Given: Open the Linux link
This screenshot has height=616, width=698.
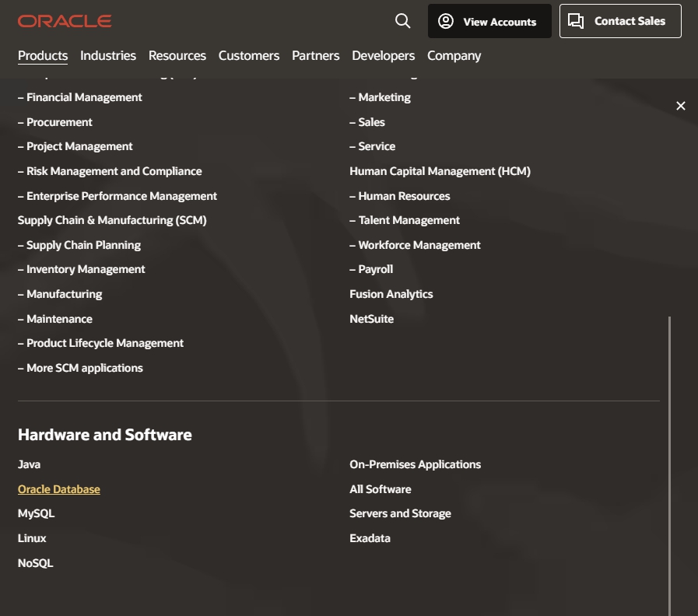Looking at the screenshot, I should pyautogui.click(x=32, y=538).
